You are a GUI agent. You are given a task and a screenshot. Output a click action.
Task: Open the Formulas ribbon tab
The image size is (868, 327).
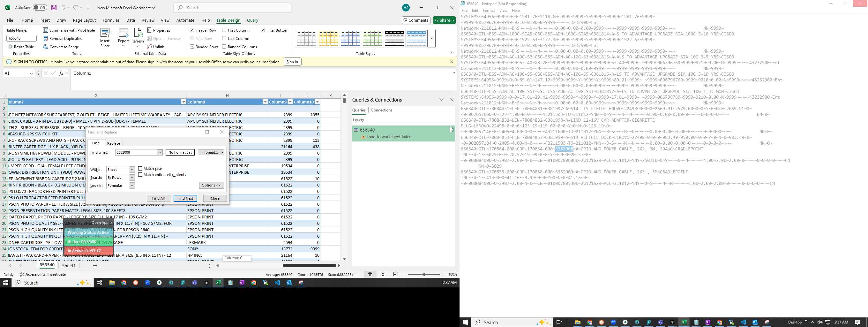pos(111,20)
